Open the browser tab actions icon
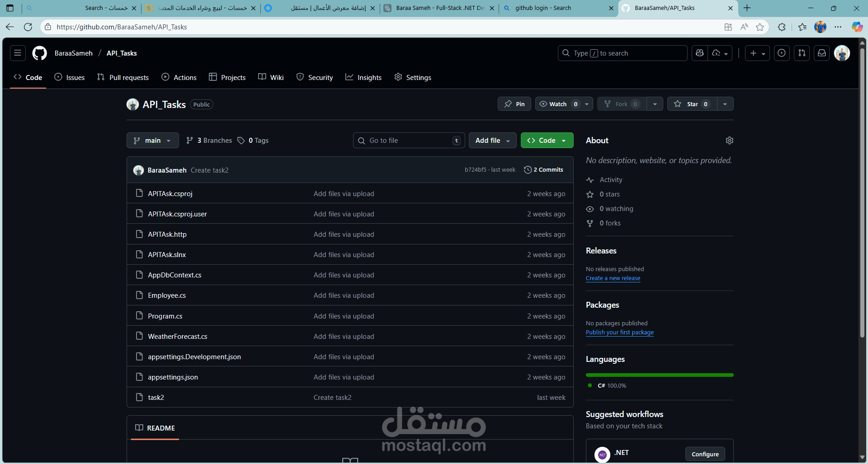 point(10,8)
